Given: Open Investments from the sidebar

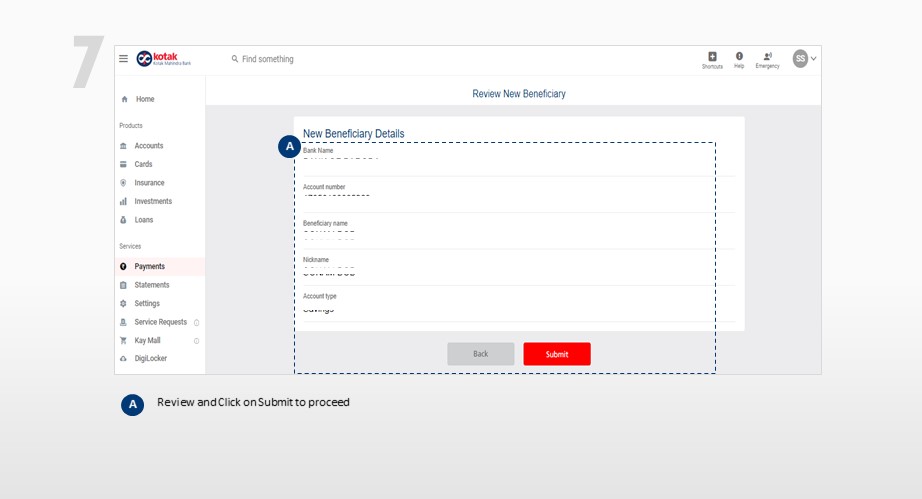Looking at the screenshot, I should (153, 201).
